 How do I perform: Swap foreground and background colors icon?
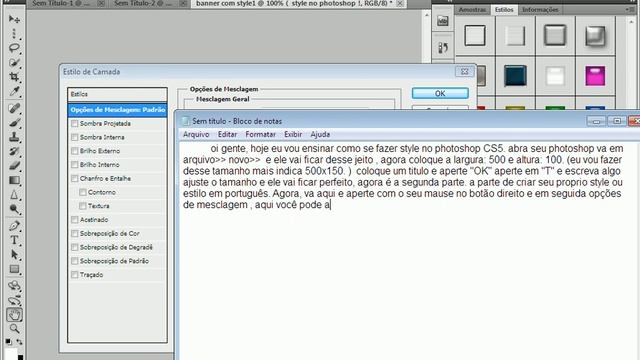(20, 341)
